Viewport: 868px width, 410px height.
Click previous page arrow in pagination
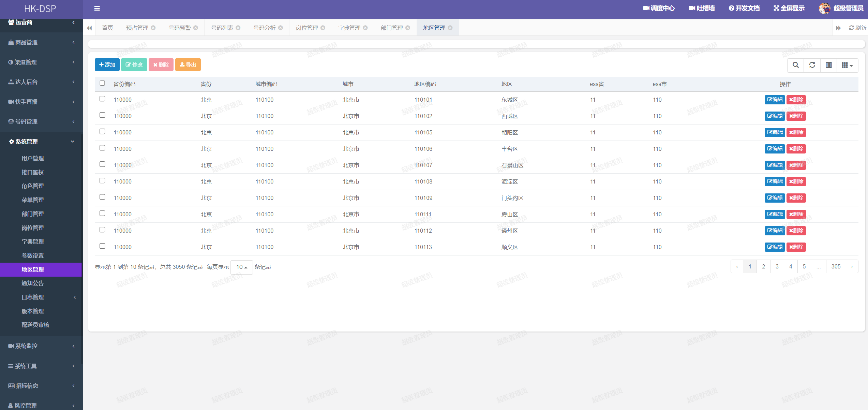coord(737,266)
